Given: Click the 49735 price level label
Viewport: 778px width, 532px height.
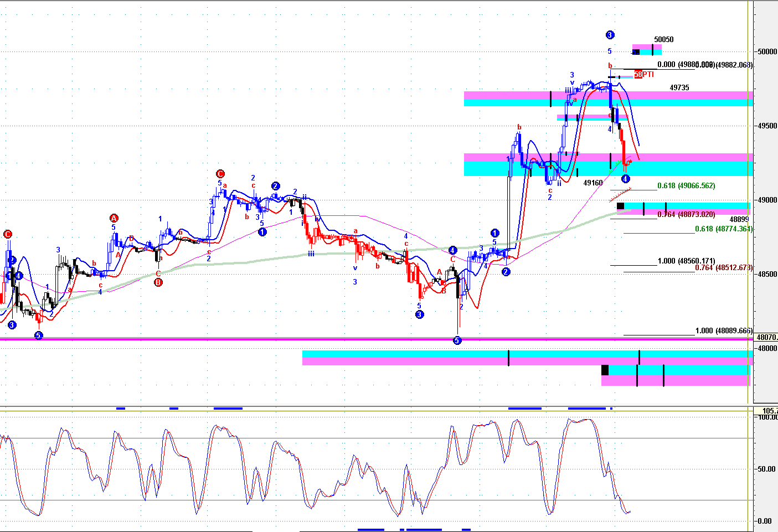Looking at the screenshot, I should point(679,87).
